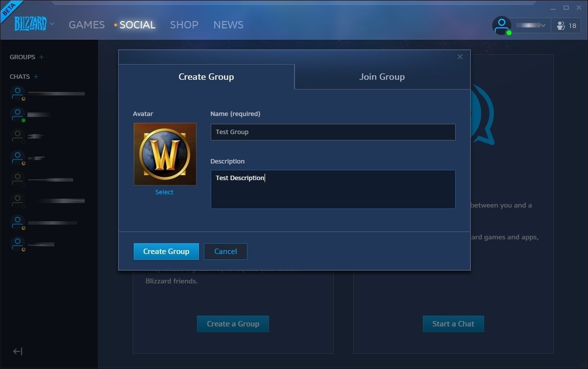Viewport: 588px width, 369px height.
Task: Switch to the Join Group tab
Action: [382, 77]
